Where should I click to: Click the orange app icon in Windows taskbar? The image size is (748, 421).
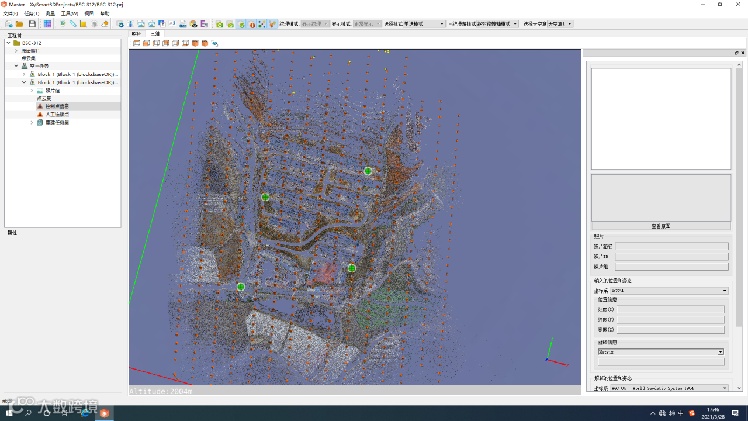click(103, 412)
